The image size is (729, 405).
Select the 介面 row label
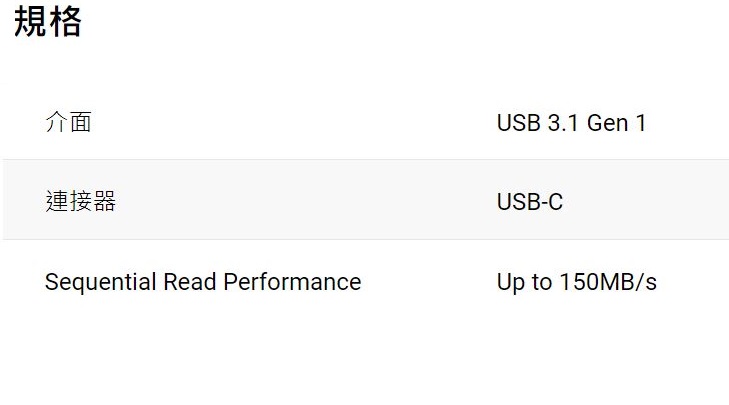click(x=68, y=123)
